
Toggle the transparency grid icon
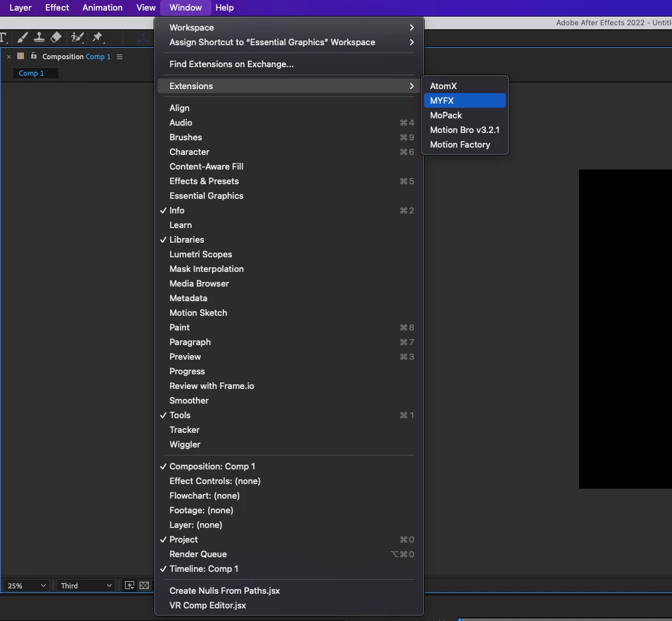tap(144, 585)
